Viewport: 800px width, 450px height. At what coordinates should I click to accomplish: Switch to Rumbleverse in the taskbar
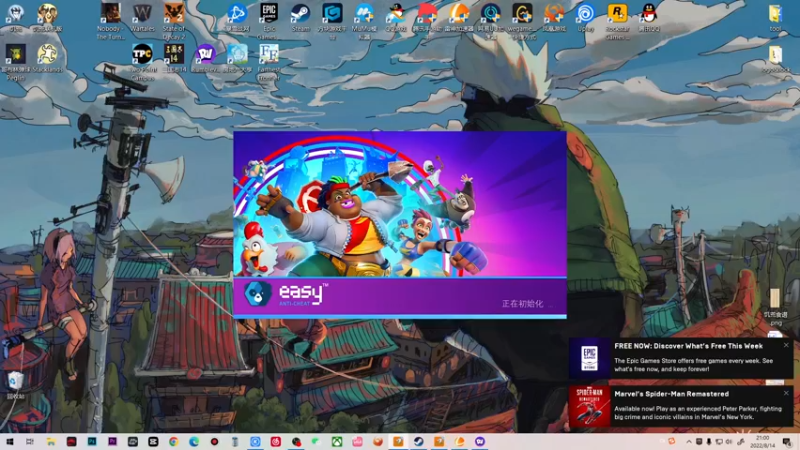click(x=480, y=441)
